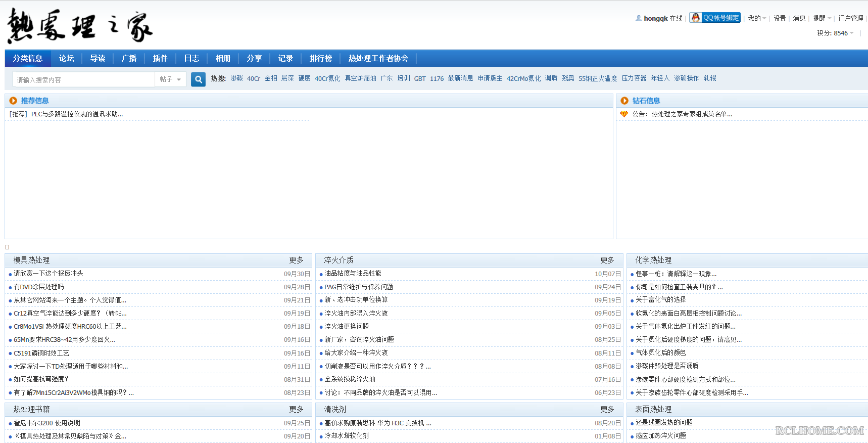Open post 淬火油更换问题
This screenshot has height=443, width=868.
[347, 327]
